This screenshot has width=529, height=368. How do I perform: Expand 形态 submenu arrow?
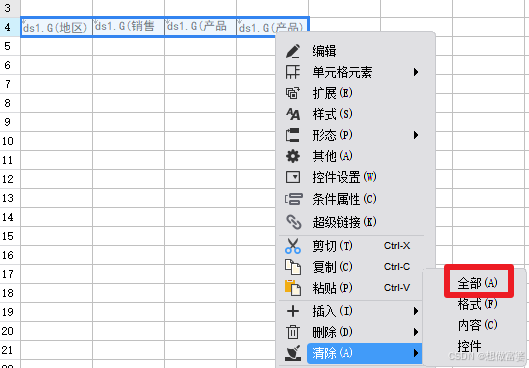click(x=416, y=135)
